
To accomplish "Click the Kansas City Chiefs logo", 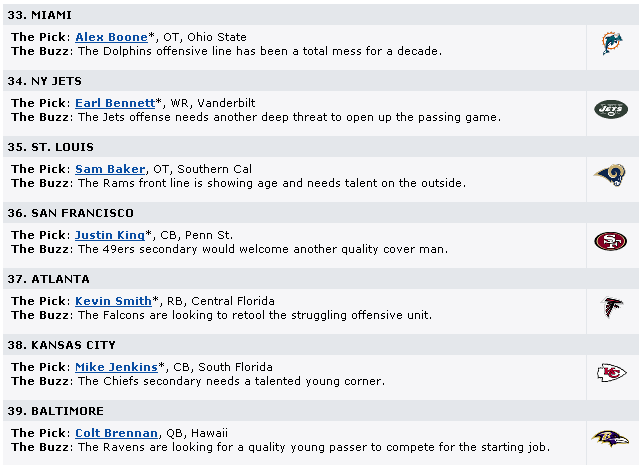I will pyautogui.click(x=611, y=373).
